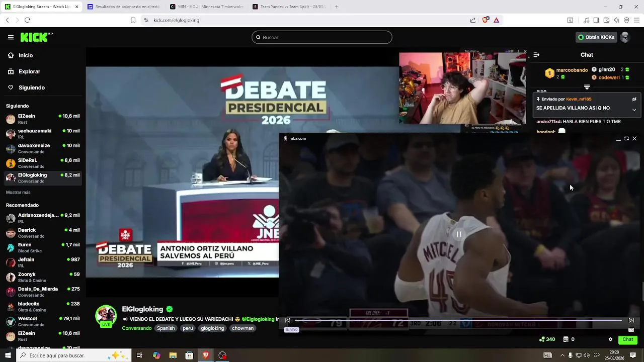Expand gift leaderboard with down-arrow handle
Image resolution: width=644 pixels, height=362 pixels.
pyautogui.click(x=587, y=87)
